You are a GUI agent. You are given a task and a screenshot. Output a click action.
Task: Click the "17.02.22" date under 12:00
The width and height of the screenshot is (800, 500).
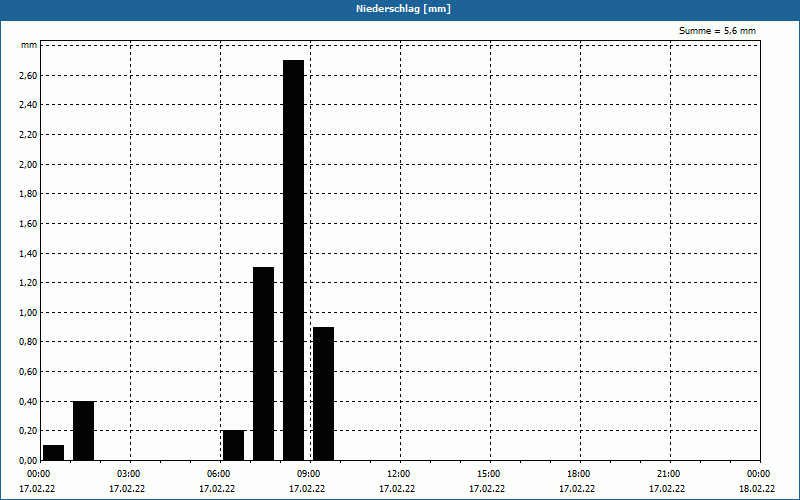[x=397, y=489]
